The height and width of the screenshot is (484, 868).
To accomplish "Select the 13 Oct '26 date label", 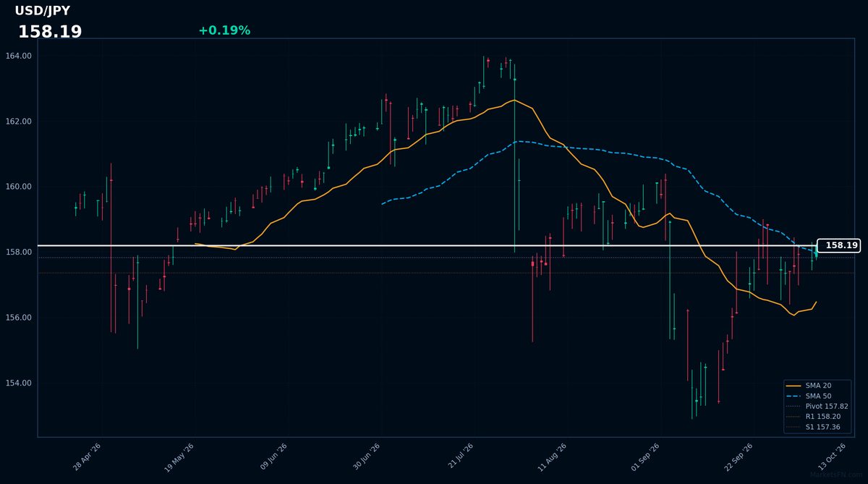I will [x=833, y=457].
